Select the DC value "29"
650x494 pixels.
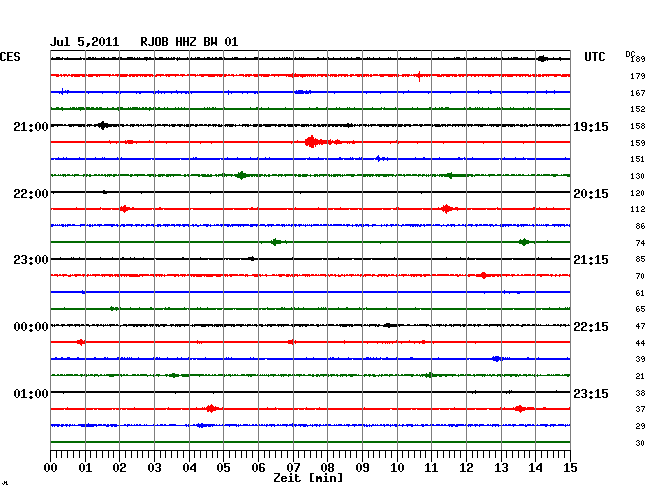pos(640,426)
